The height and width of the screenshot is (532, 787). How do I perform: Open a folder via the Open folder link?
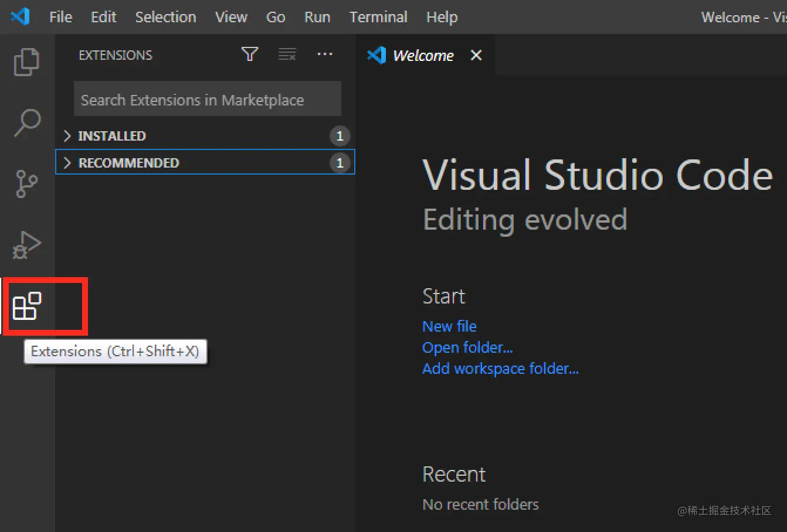point(467,347)
